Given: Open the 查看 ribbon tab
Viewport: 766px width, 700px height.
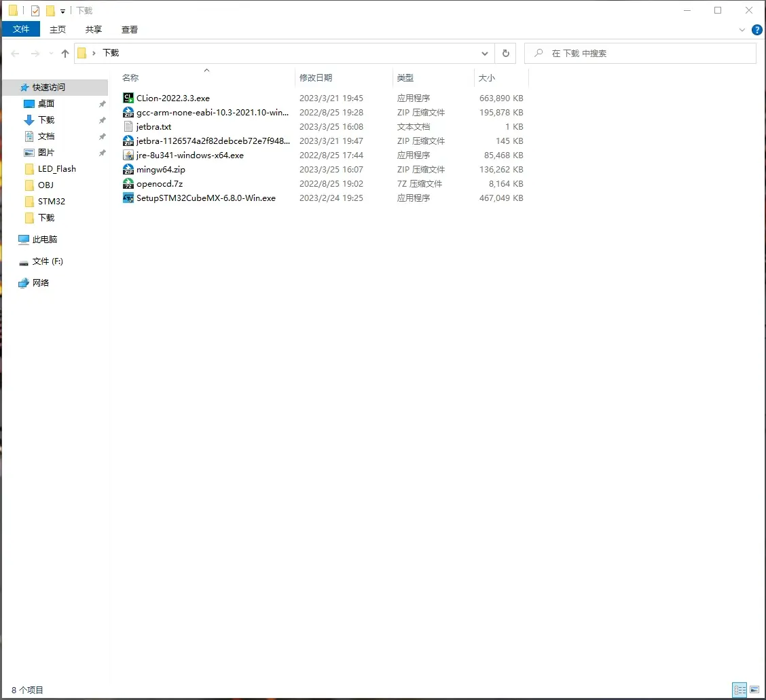Looking at the screenshot, I should (130, 29).
